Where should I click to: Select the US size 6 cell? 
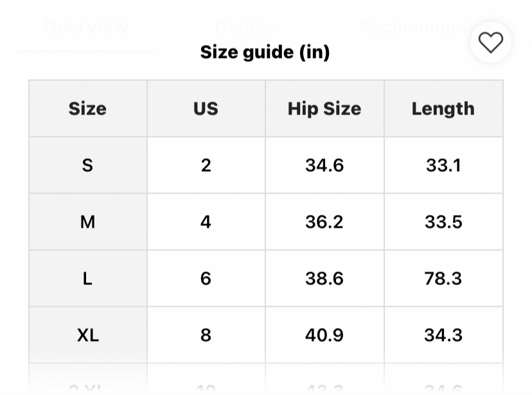206,279
